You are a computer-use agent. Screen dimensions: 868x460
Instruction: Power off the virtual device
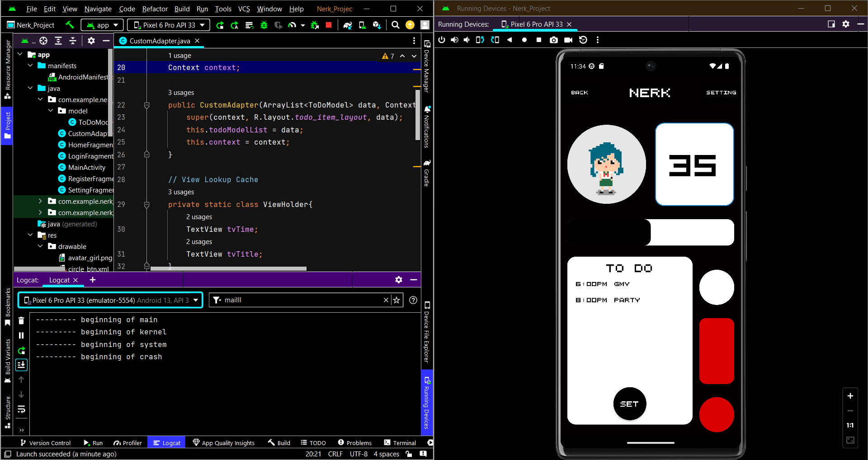click(x=442, y=40)
